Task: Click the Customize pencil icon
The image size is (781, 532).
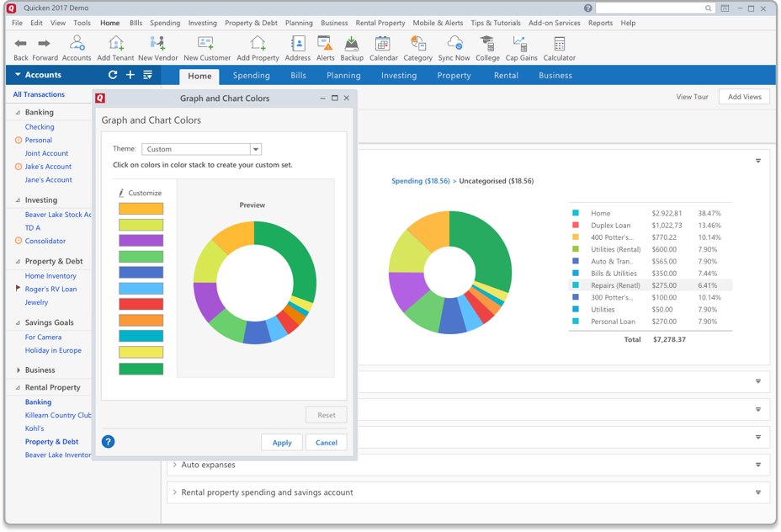Action: coord(121,193)
